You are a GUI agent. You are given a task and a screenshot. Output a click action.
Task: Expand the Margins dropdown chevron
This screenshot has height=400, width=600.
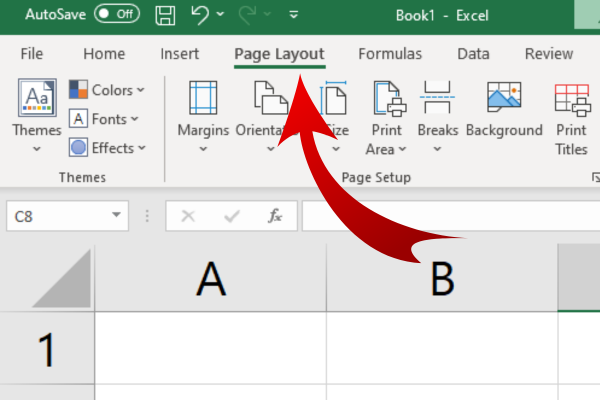[x=203, y=149]
